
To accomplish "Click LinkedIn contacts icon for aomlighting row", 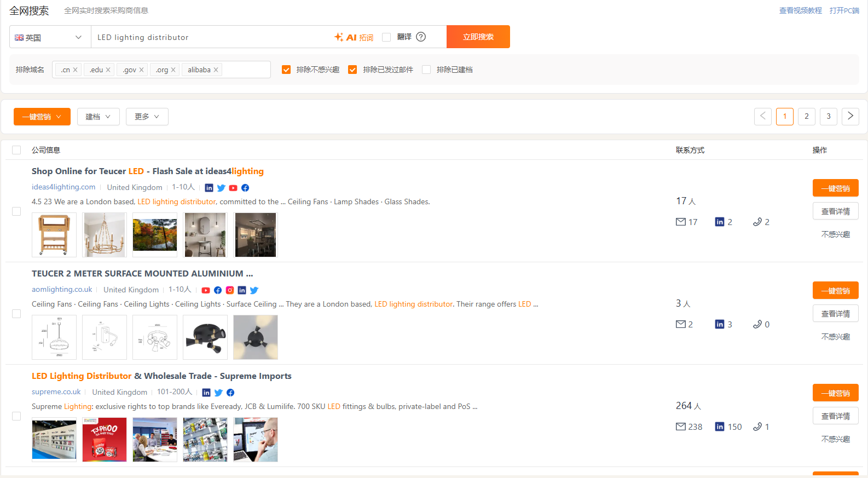I will click(x=720, y=324).
